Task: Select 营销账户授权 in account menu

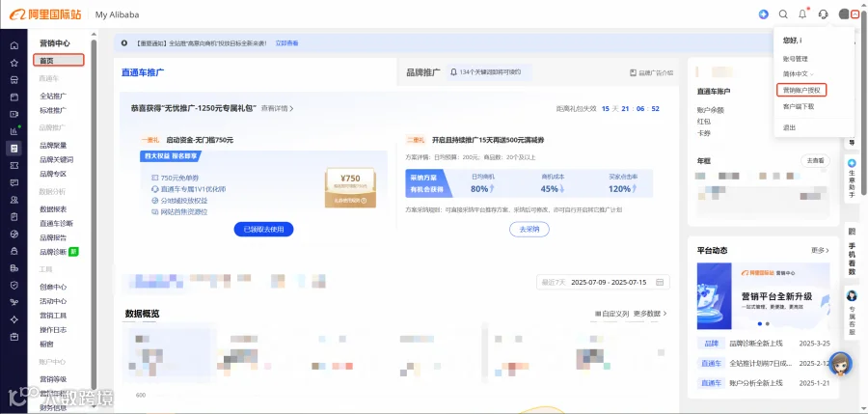Action: 801,90
